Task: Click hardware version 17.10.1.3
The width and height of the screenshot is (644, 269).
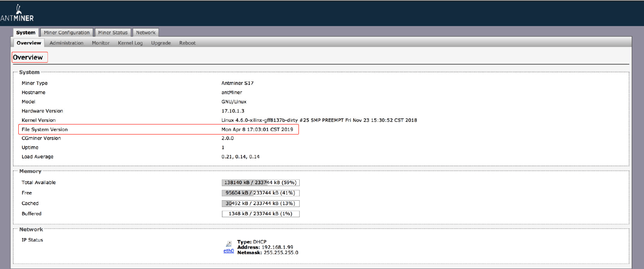Action: (233, 111)
